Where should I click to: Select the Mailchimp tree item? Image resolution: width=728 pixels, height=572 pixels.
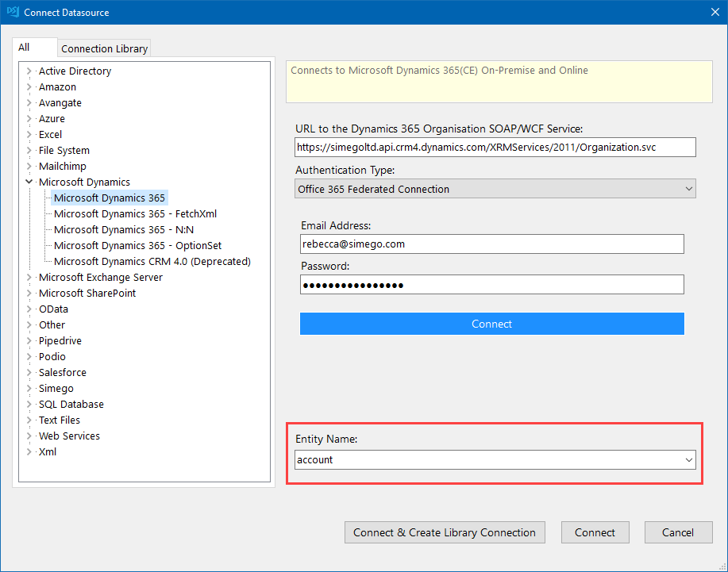(x=62, y=166)
